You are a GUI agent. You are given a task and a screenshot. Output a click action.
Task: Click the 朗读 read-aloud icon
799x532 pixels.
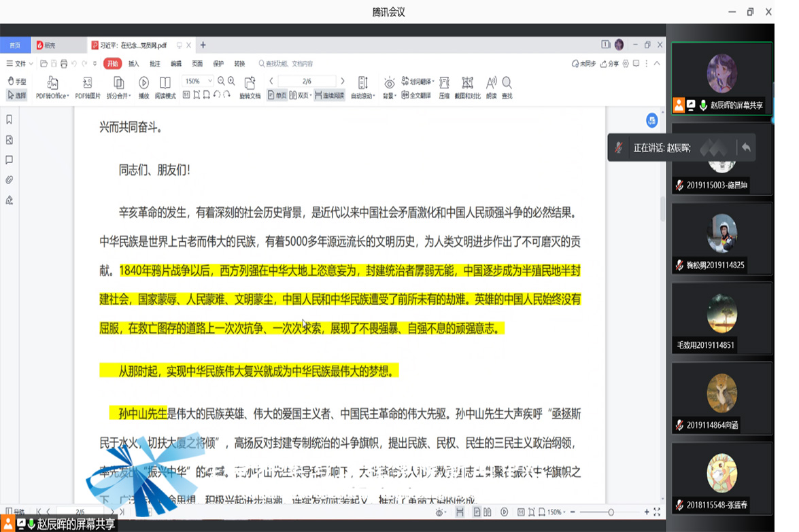(x=491, y=83)
